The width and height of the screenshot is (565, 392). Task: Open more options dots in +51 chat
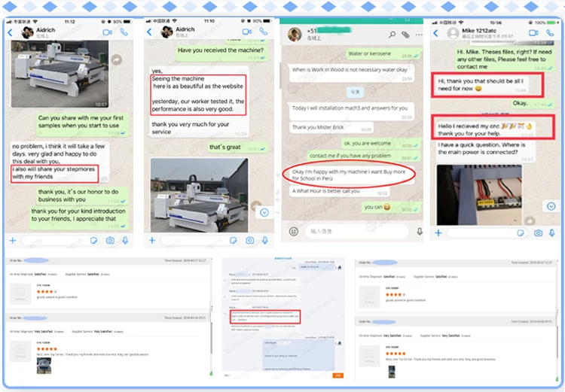419,35
